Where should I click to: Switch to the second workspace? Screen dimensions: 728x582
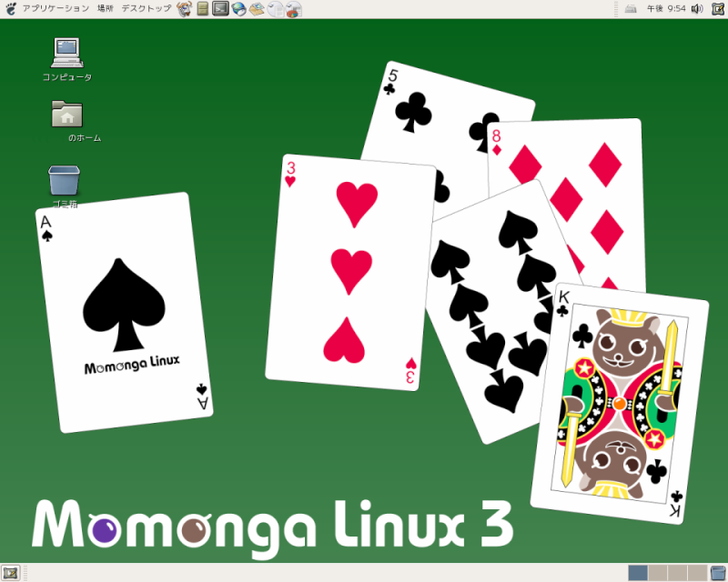658,572
